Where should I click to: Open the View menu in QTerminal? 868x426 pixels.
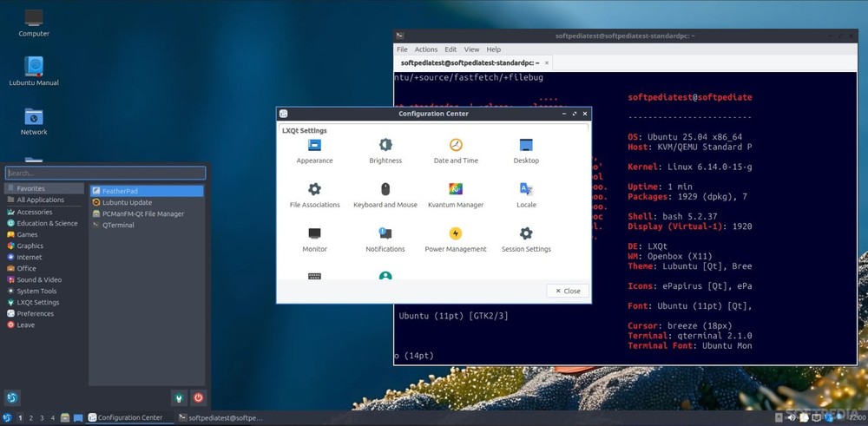471,49
